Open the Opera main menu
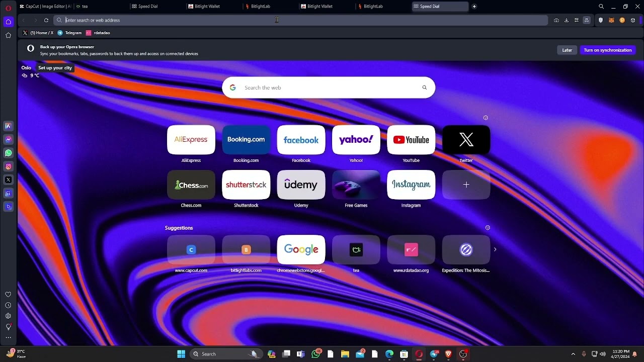644x362 pixels. tap(8, 8)
